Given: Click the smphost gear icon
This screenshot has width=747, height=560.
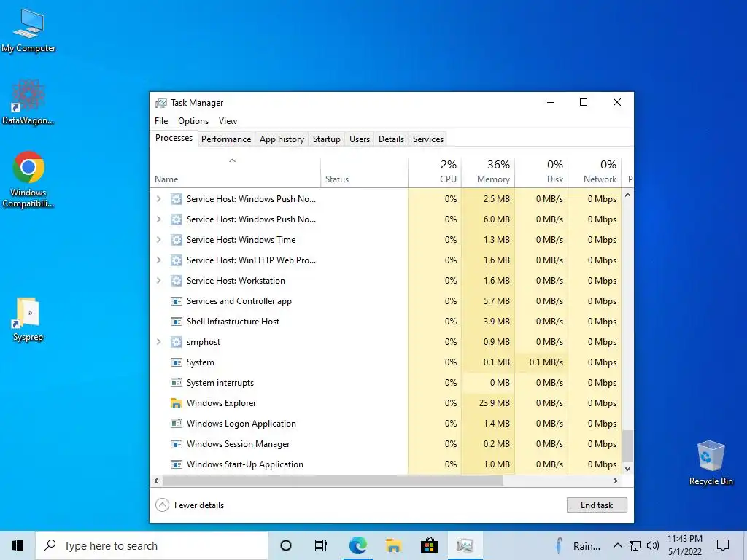Looking at the screenshot, I should pos(177,342).
